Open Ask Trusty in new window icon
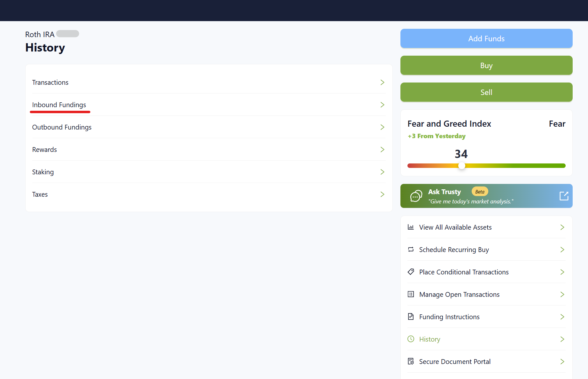The height and width of the screenshot is (379, 588). pyautogui.click(x=564, y=196)
